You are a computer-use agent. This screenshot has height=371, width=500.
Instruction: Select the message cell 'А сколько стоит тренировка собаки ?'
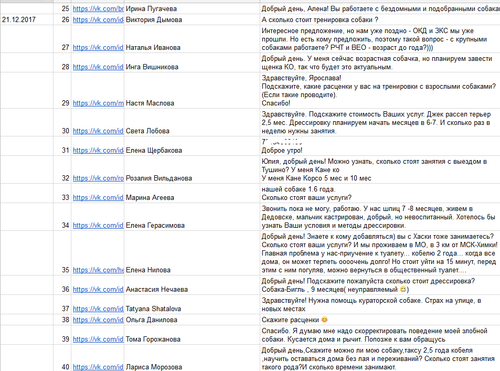pos(380,19)
